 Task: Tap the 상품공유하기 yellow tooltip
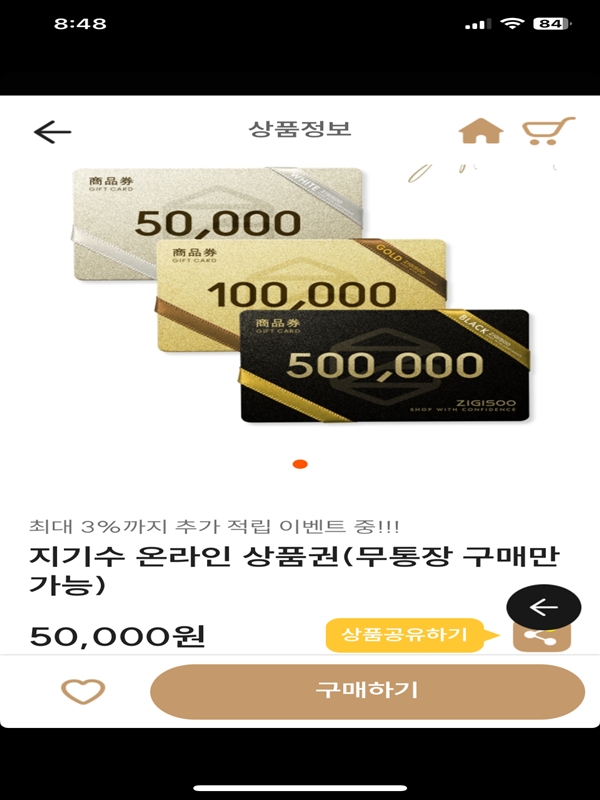point(405,635)
